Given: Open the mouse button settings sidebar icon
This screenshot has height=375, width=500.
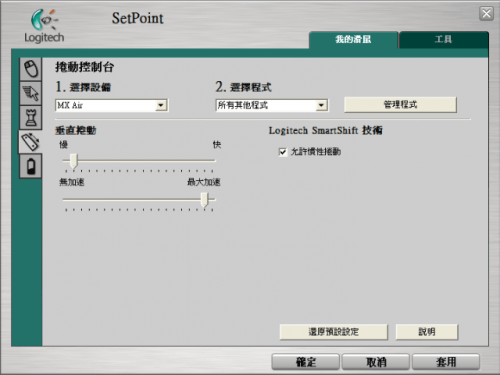Looking at the screenshot, I should point(31,69).
